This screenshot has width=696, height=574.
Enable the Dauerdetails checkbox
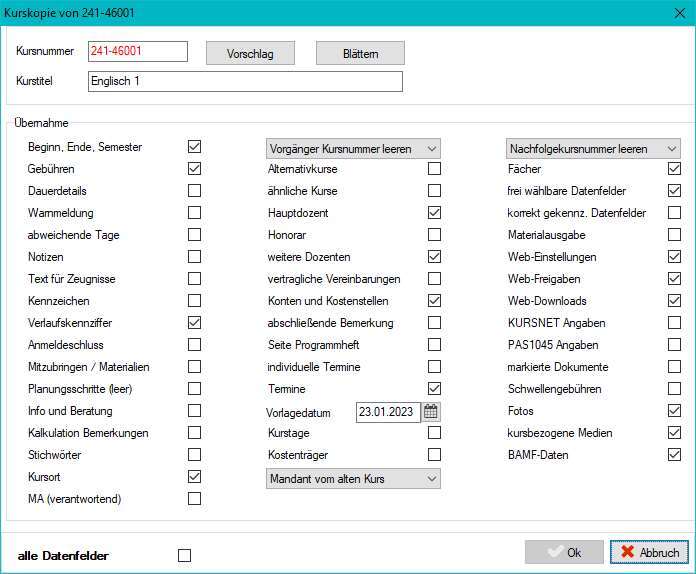click(x=194, y=190)
